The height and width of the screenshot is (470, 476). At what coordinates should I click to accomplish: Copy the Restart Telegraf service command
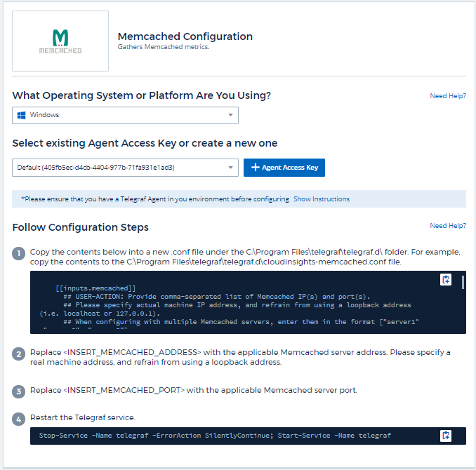tap(445, 436)
